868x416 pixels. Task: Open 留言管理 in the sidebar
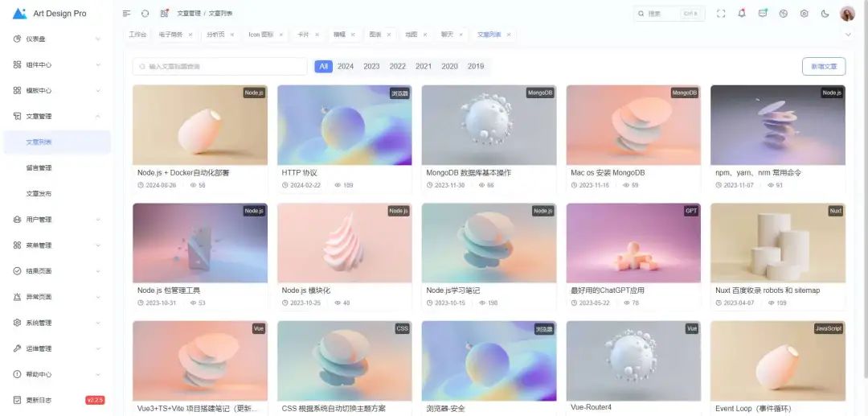pos(39,167)
